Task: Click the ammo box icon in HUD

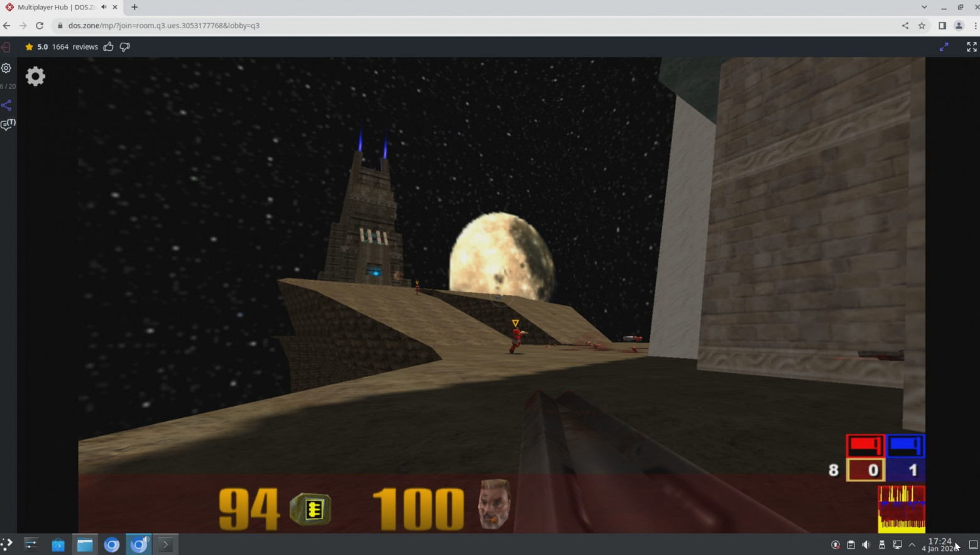Action: click(310, 509)
